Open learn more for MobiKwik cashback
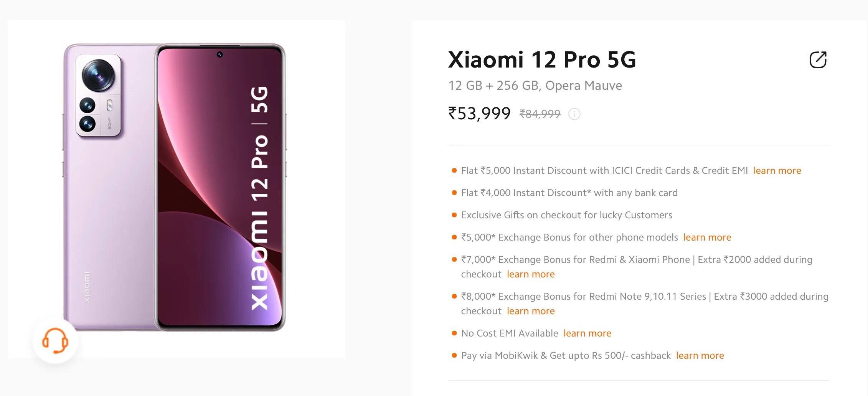This screenshot has height=396, width=868. (700, 356)
